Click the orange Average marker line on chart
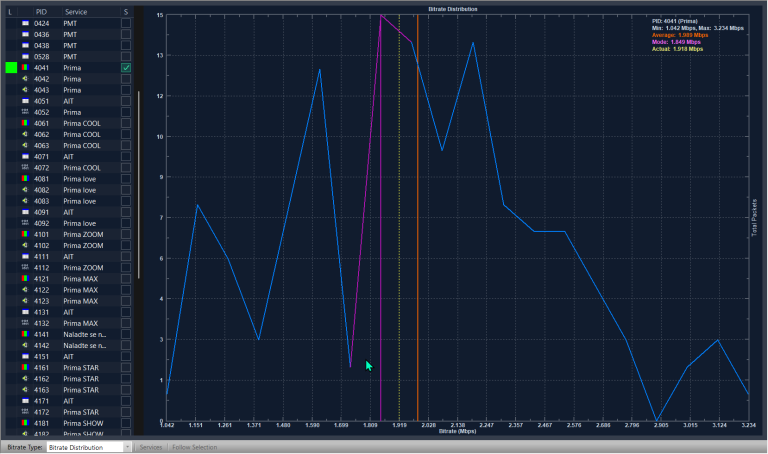The width and height of the screenshot is (768, 454). click(x=418, y=220)
